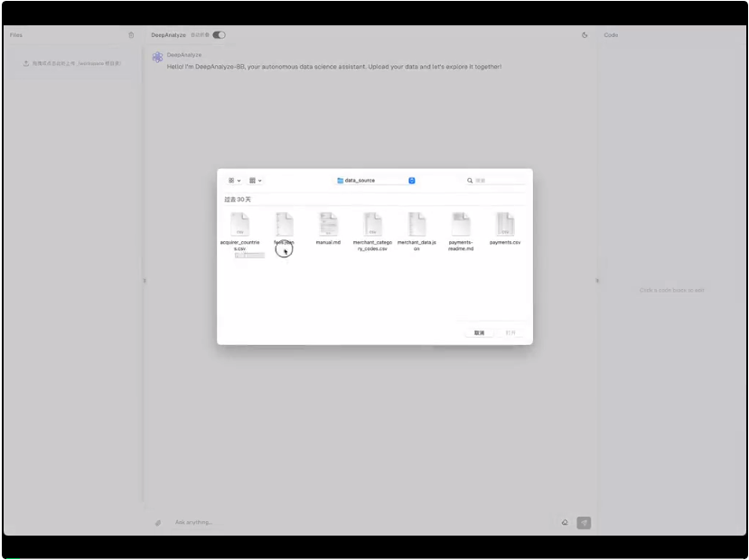Toggle the switch next to DeepAnalyze title
Screen dimensions: 749x560
click(219, 35)
